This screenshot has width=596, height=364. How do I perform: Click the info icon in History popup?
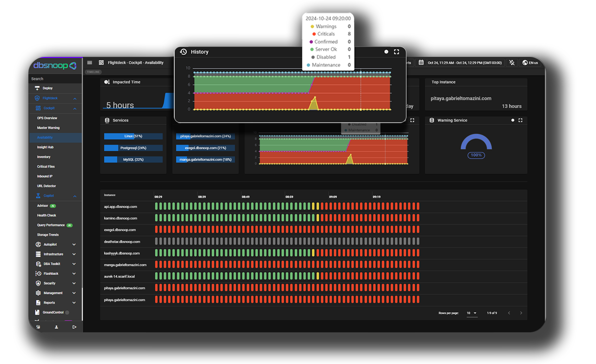pyautogui.click(x=386, y=52)
